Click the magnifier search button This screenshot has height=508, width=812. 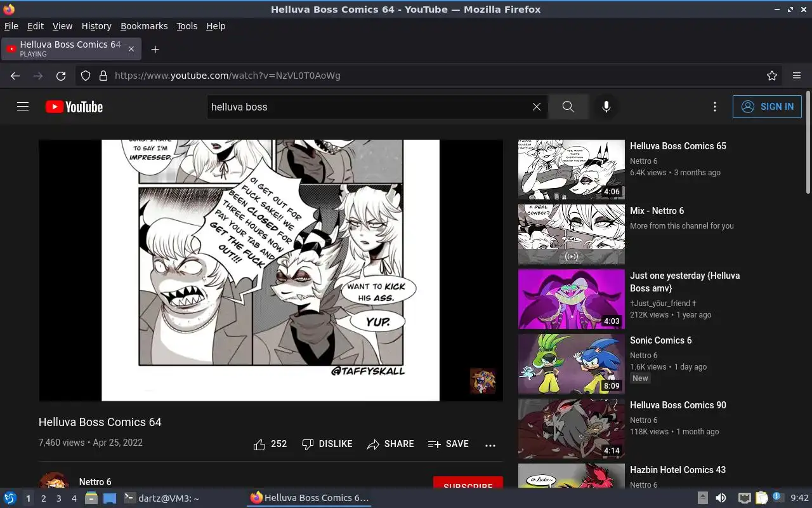pos(568,107)
